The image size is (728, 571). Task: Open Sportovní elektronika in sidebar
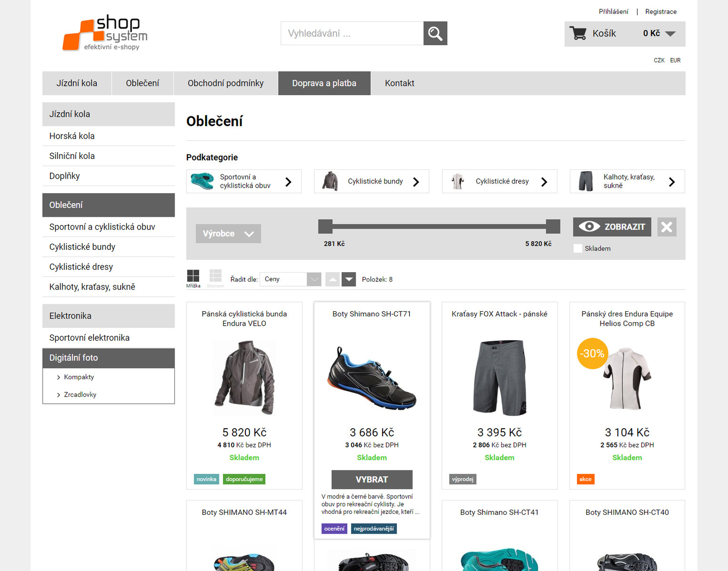[109, 338]
